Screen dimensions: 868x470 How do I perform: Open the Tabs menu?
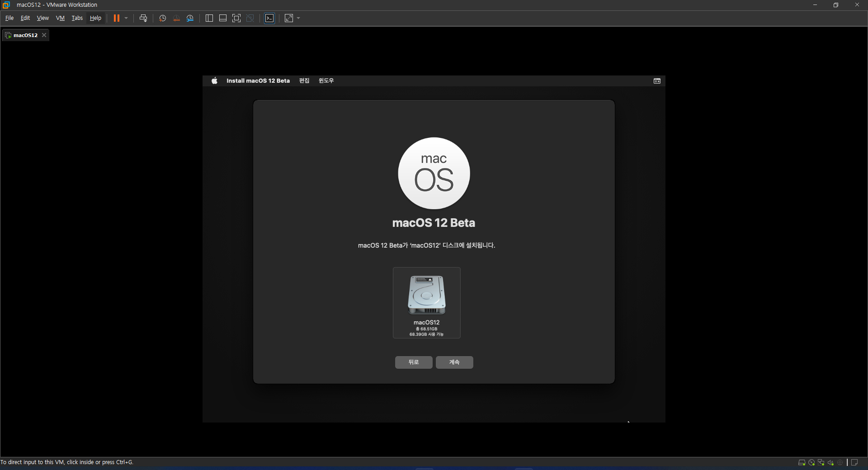[x=77, y=18]
